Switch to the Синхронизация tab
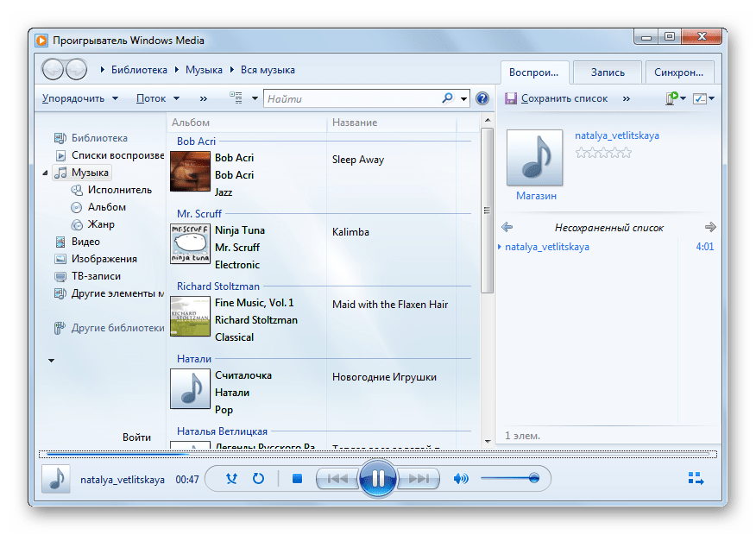 [679, 72]
